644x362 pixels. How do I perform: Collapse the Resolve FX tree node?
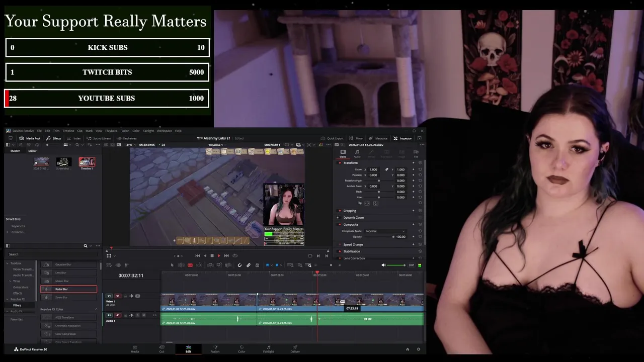point(7,299)
